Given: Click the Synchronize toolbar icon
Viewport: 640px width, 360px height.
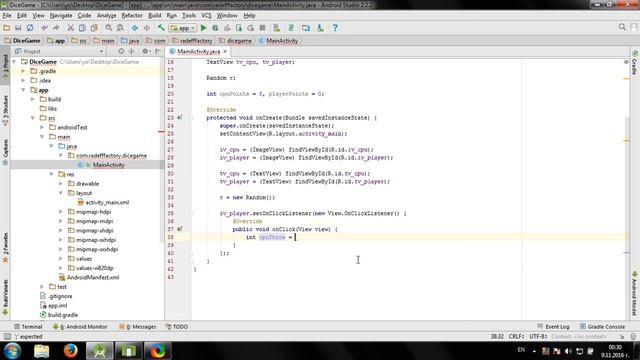Looking at the screenshot, I should pos(30,28).
